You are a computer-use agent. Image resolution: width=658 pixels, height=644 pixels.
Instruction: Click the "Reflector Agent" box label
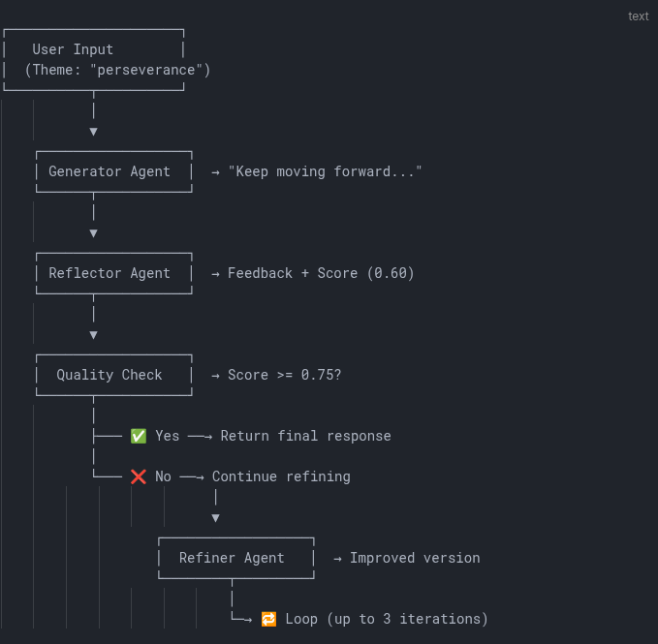110,273
